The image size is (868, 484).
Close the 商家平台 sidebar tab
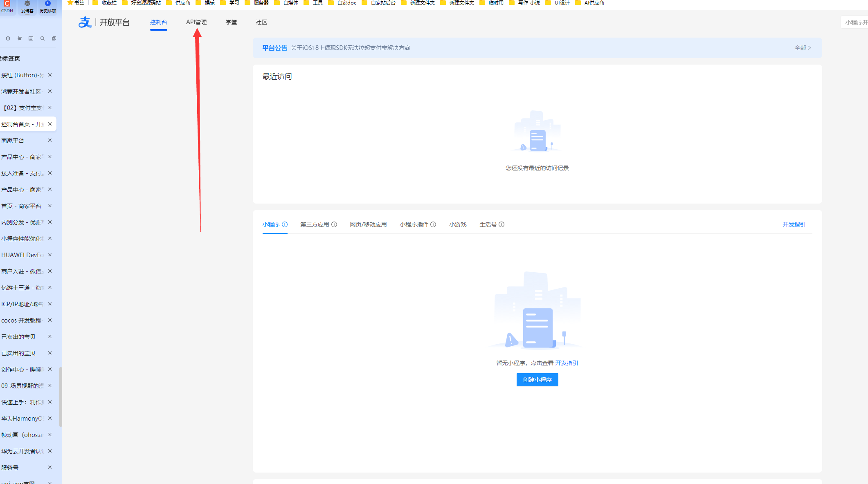[x=50, y=140]
